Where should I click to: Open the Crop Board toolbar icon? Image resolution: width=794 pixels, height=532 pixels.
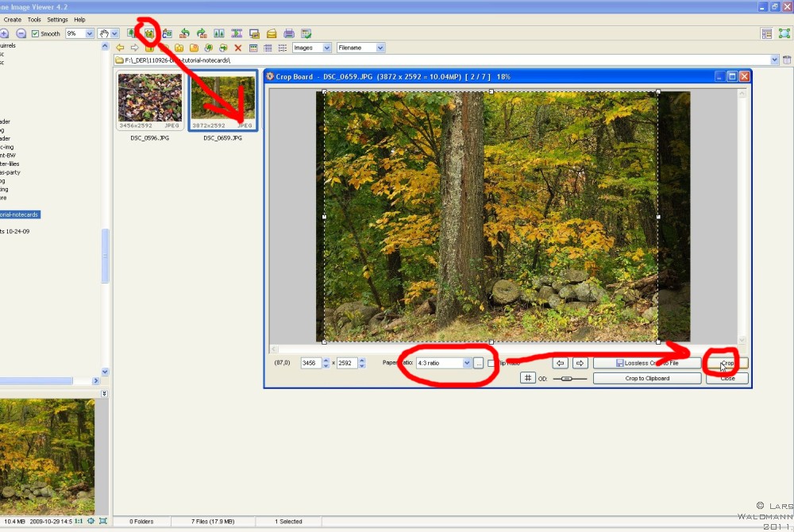[148, 33]
